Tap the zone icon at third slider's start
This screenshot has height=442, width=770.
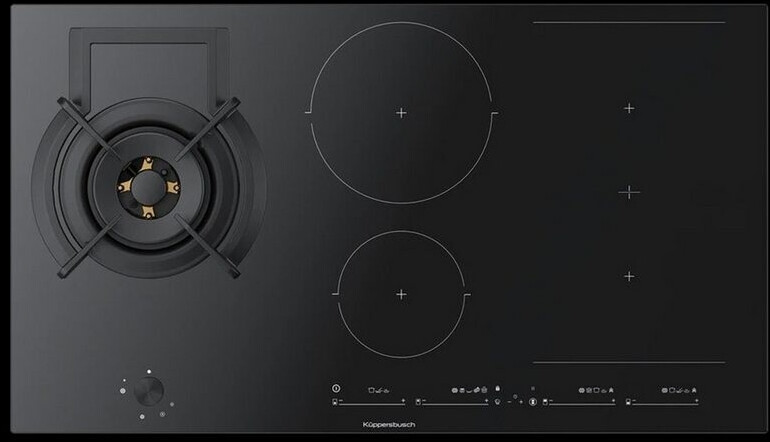coord(546,402)
